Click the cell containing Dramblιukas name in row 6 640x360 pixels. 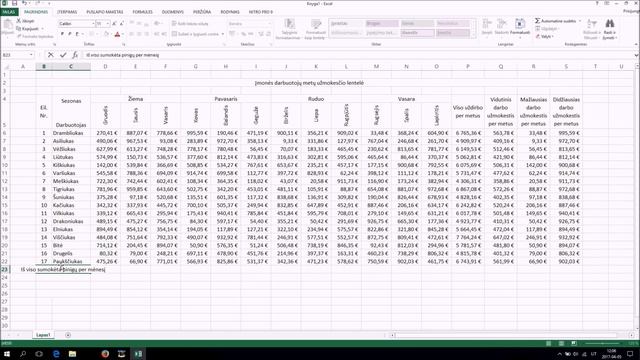click(71, 133)
